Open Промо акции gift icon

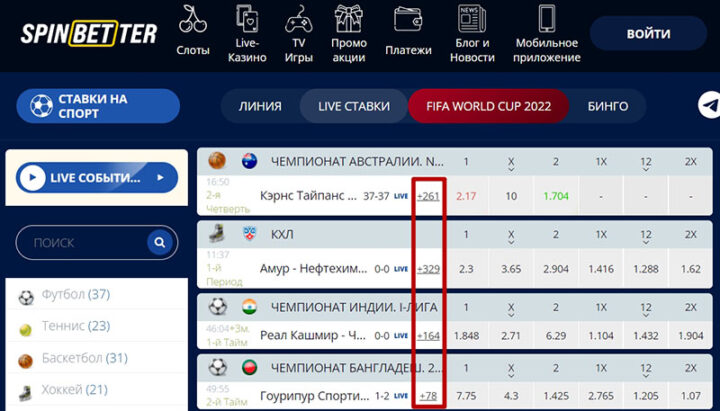point(349,18)
